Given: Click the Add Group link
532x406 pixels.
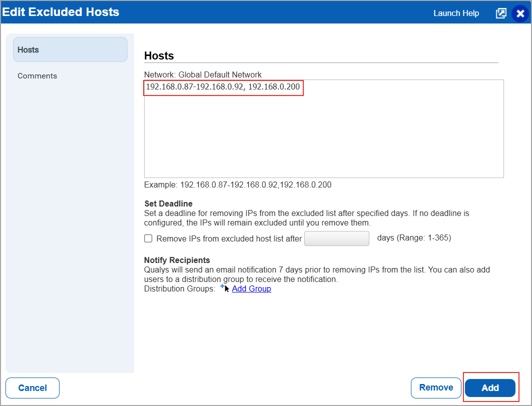Looking at the screenshot, I should point(251,288).
